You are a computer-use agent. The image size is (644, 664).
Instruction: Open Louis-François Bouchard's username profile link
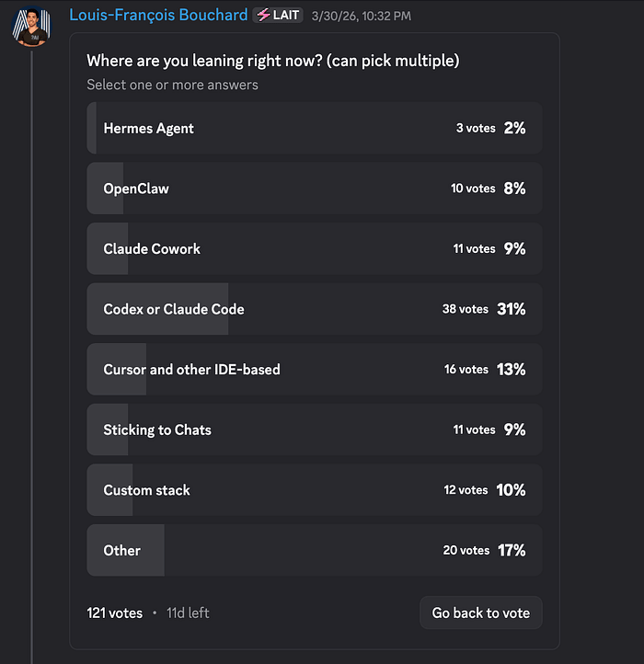point(158,16)
